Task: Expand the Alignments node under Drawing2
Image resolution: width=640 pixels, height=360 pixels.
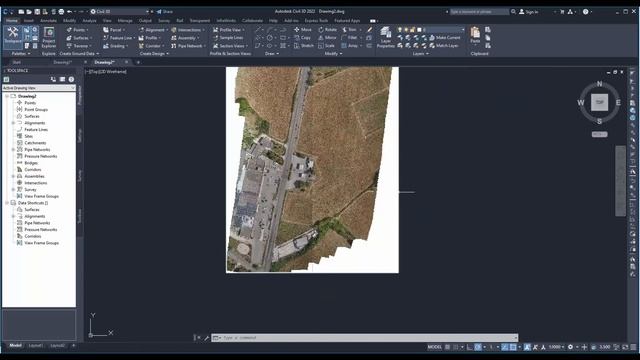Action: pyautogui.click(x=13, y=123)
